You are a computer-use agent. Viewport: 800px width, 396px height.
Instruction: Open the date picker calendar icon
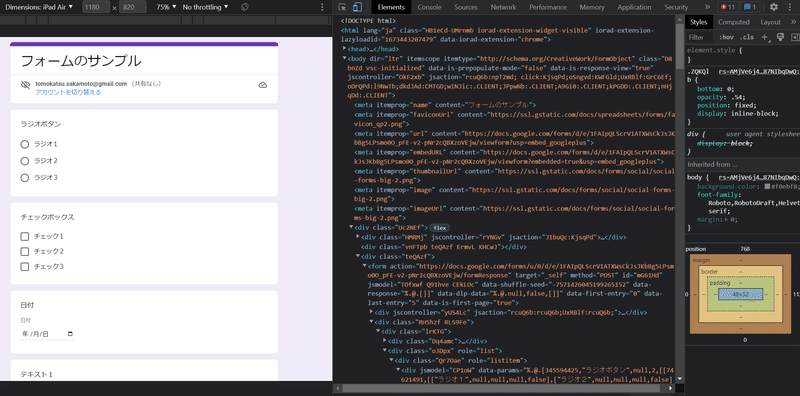pyautogui.click(x=70, y=334)
